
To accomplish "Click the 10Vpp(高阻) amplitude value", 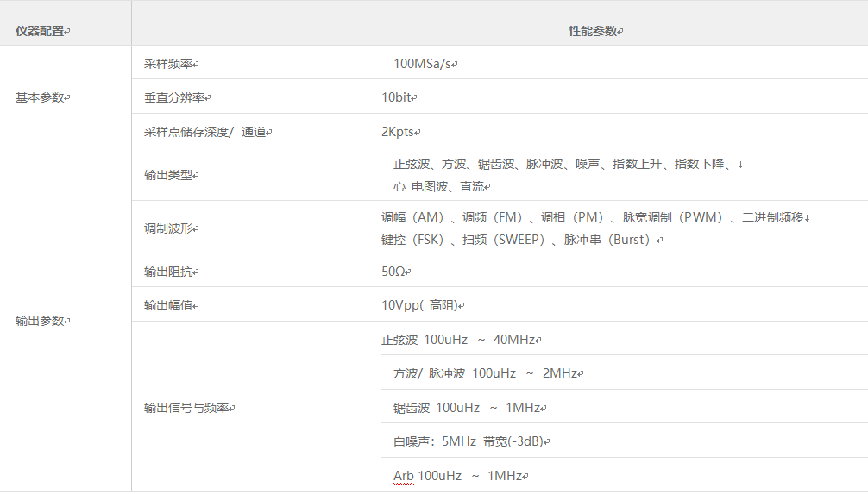I will point(421,305).
